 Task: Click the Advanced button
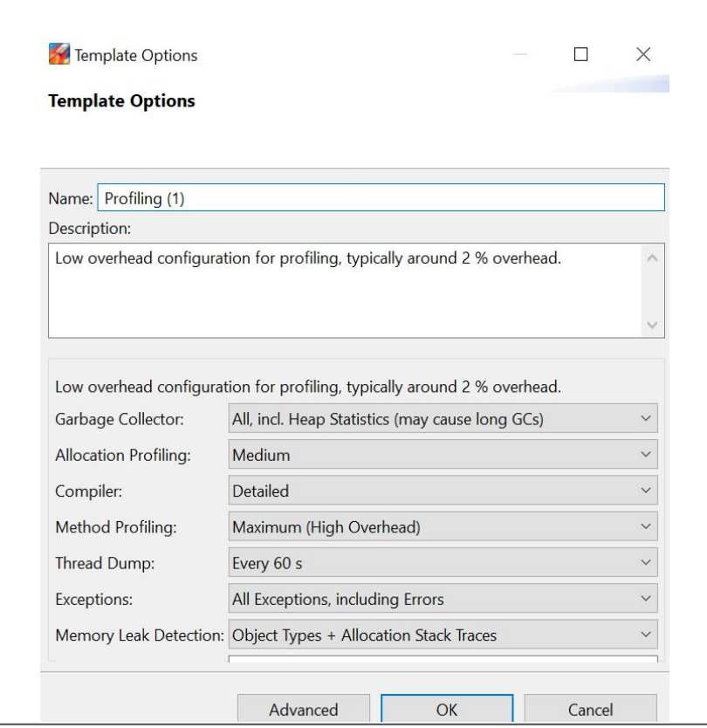[304, 709]
